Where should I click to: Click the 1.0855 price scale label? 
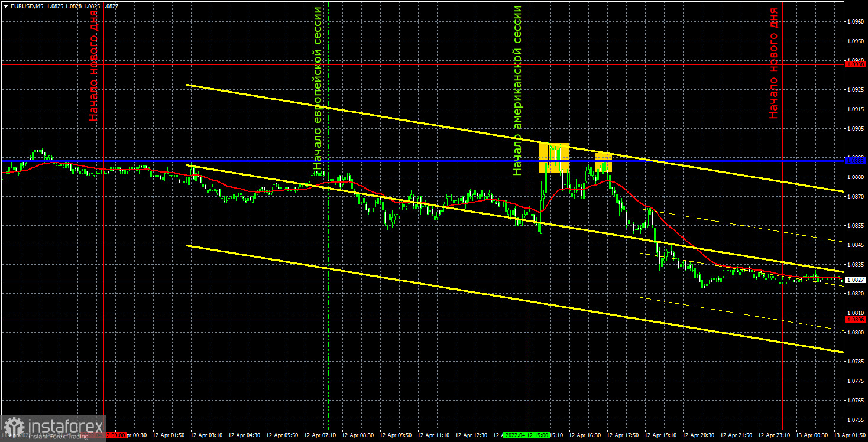856,225
